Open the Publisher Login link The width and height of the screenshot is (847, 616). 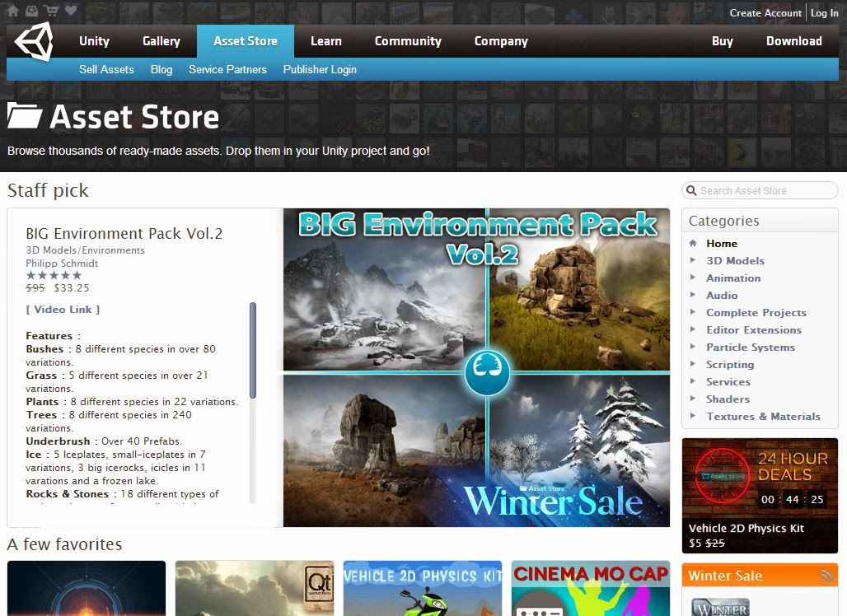click(320, 69)
